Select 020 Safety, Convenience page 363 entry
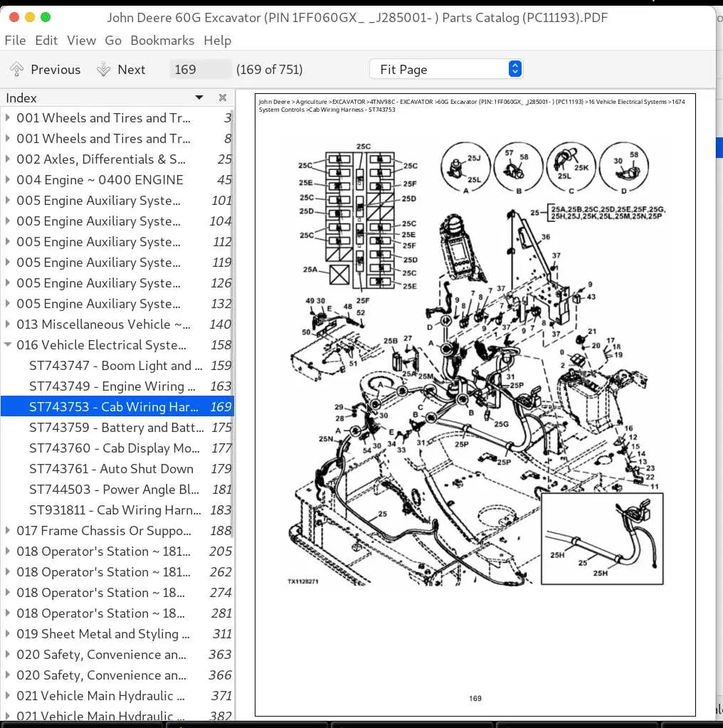723x728 pixels. tap(117, 654)
